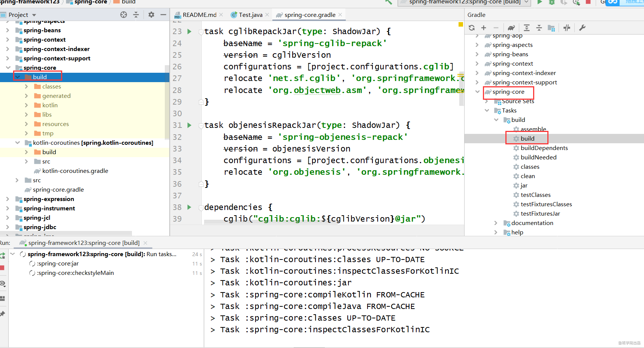The height and width of the screenshot is (348, 644).
Task: Click the plus icon to link Gradle project
Action: coord(484,28)
